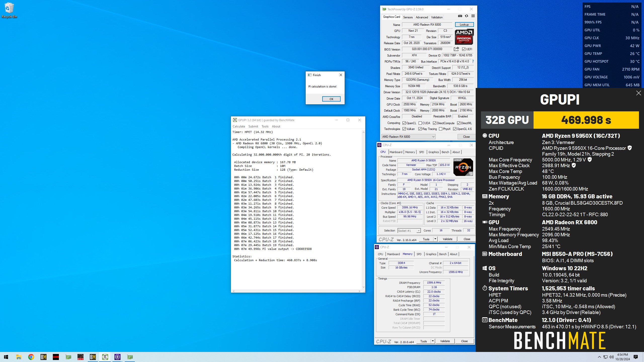
Task: Toggle the OpenCL checkbox
Action: coord(404,123)
